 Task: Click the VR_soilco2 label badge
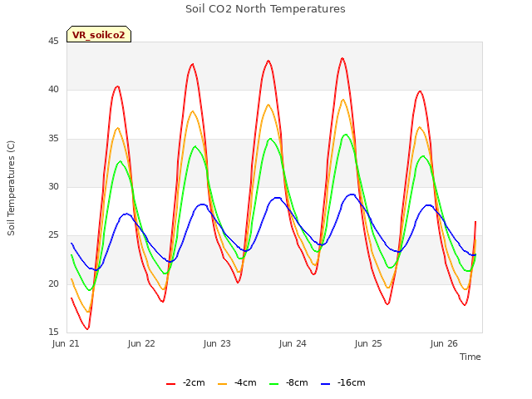[99, 34]
